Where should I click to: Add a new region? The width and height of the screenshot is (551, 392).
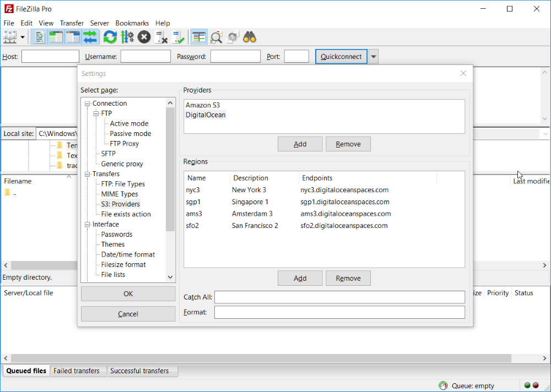[x=300, y=278]
